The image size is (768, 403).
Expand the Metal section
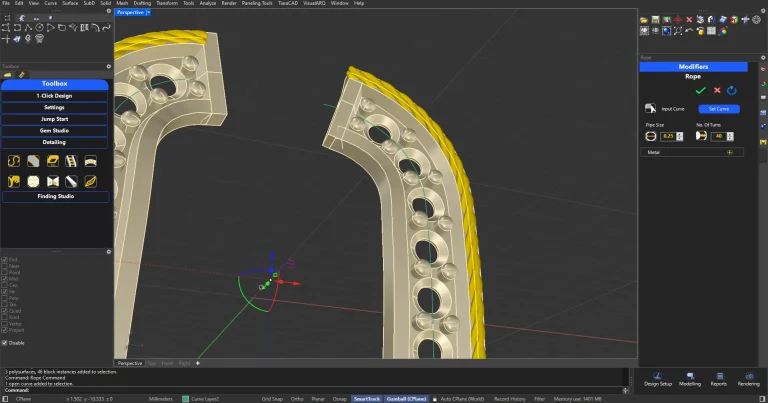click(729, 152)
